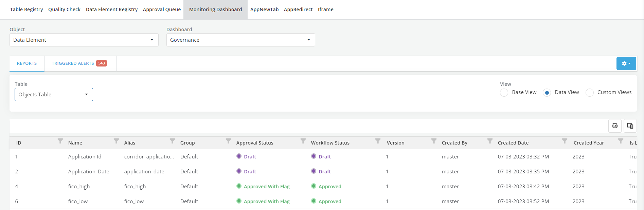The width and height of the screenshot is (644, 210).
Task: Expand the Objects Table dropdown
Action: 54,95
